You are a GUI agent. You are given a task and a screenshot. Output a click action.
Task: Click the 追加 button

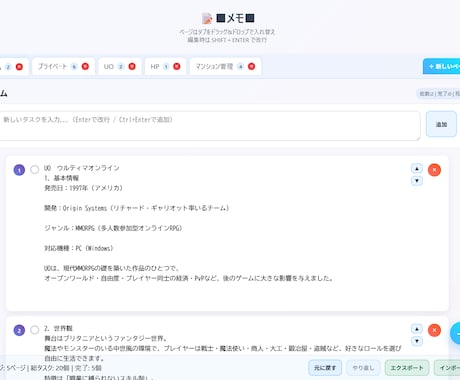441,124
